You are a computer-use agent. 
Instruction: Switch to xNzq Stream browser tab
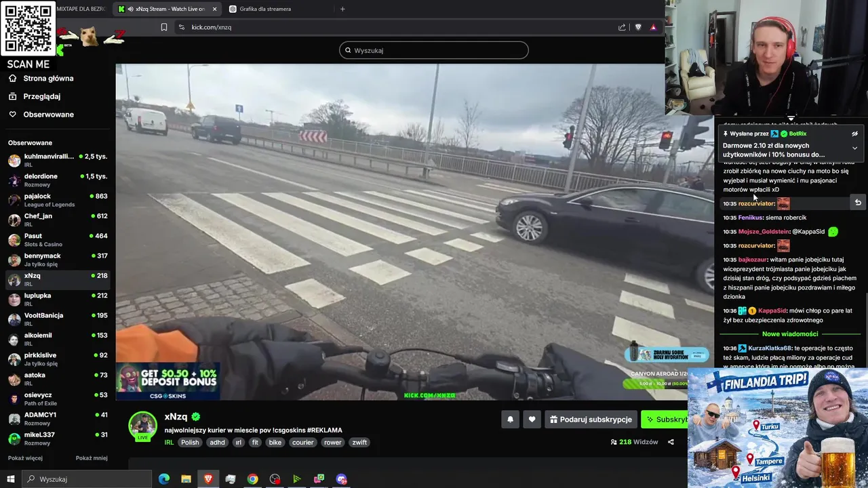click(x=167, y=9)
